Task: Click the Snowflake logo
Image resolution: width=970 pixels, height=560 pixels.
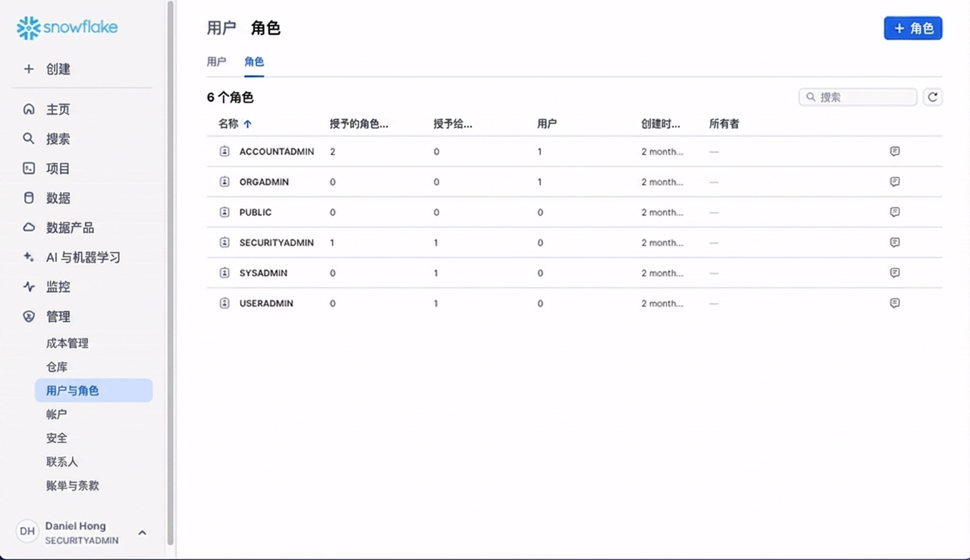Action: click(x=67, y=28)
